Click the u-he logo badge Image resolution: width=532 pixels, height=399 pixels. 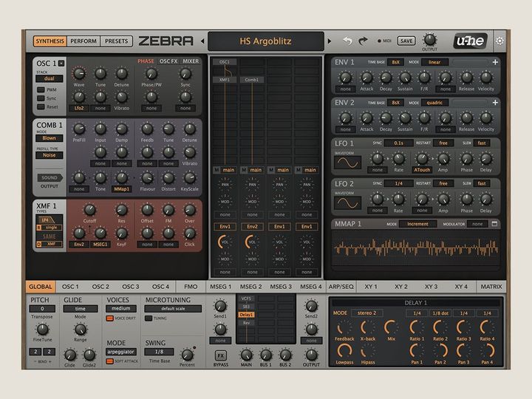click(471, 41)
